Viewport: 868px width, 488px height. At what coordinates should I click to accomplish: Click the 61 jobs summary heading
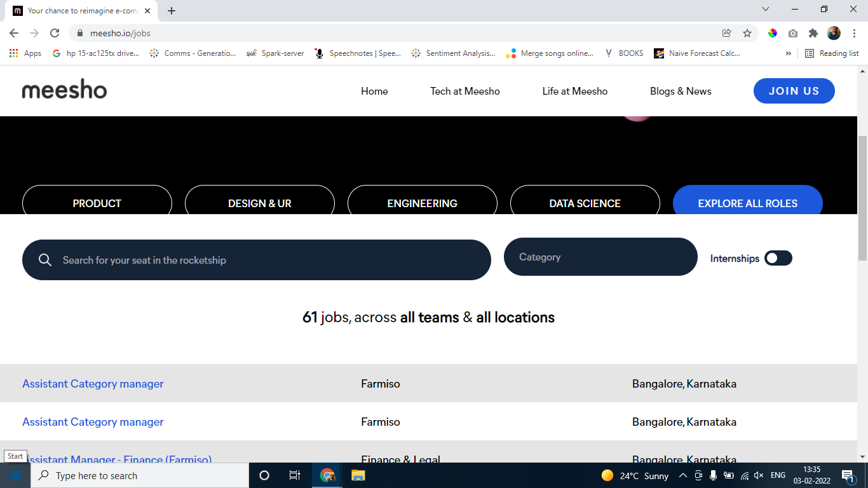point(428,317)
